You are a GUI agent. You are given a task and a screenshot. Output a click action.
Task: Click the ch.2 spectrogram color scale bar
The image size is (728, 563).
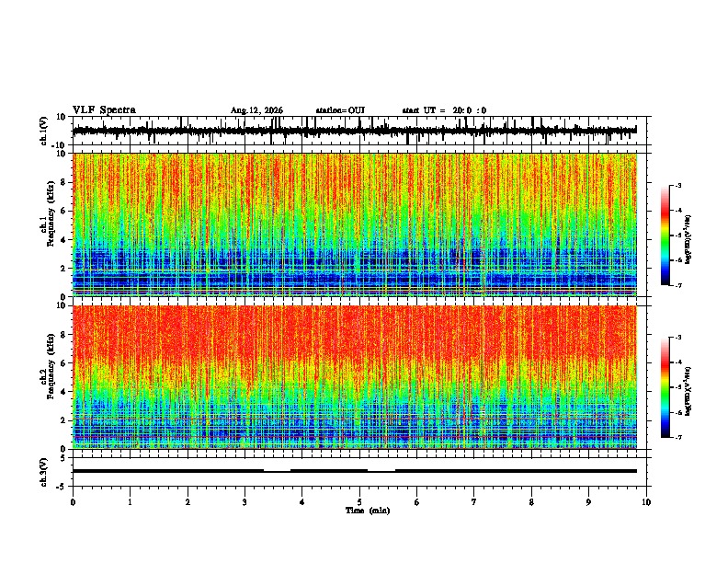point(665,387)
